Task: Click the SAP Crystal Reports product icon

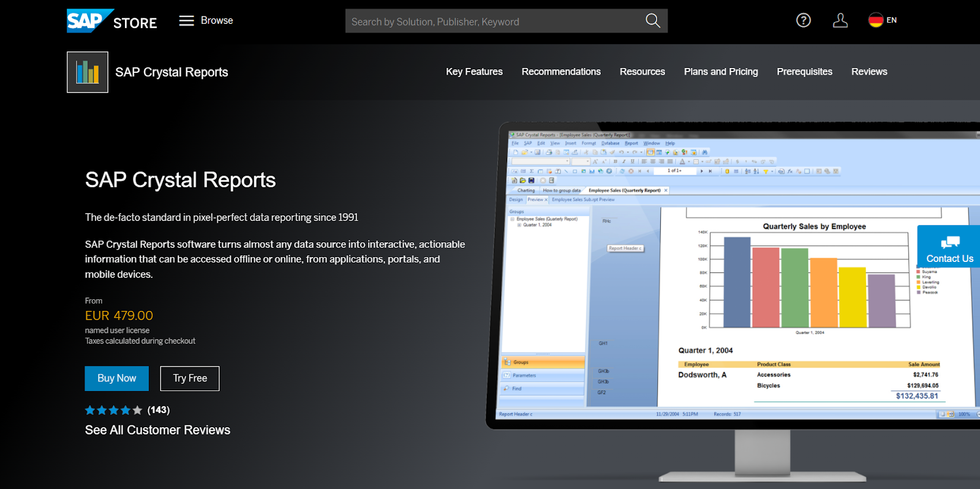Action: click(88, 72)
